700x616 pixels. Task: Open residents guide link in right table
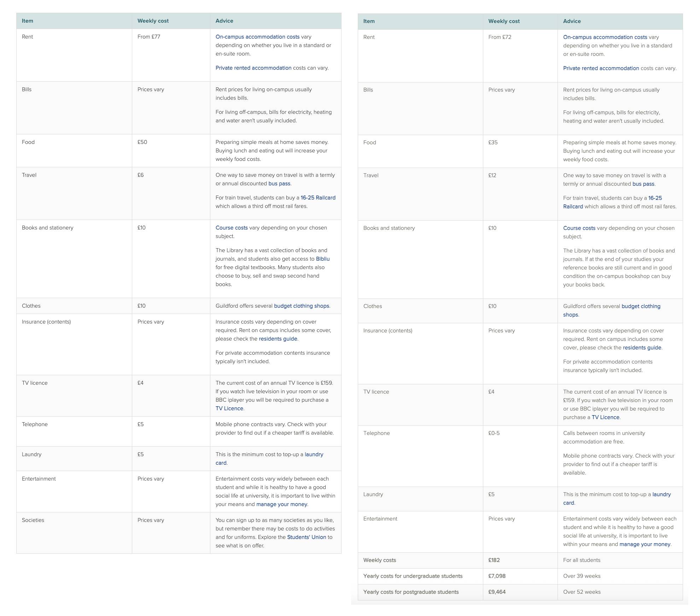(x=642, y=348)
